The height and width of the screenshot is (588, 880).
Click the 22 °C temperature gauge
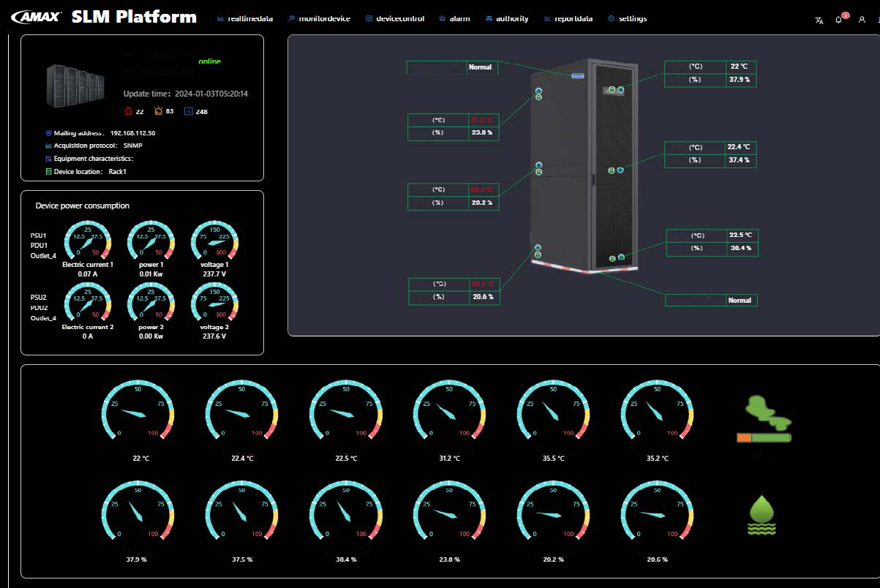coord(138,414)
